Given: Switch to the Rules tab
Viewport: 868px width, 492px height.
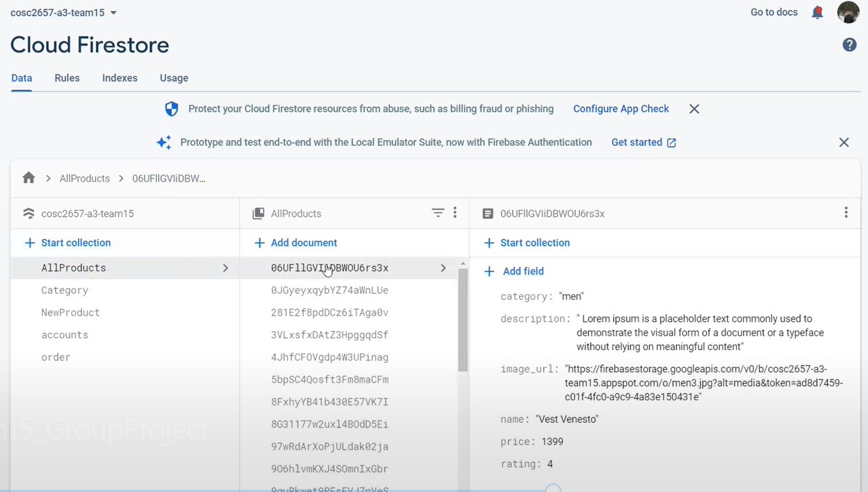Looking at the screenshot, I should (x=67, y=78).
